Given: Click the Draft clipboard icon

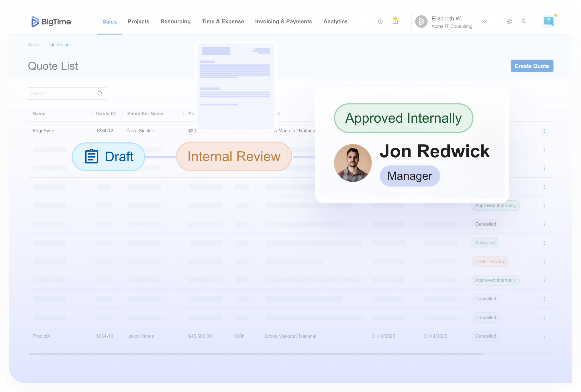Looking at the screenshot, I should [x=92, y=156].
